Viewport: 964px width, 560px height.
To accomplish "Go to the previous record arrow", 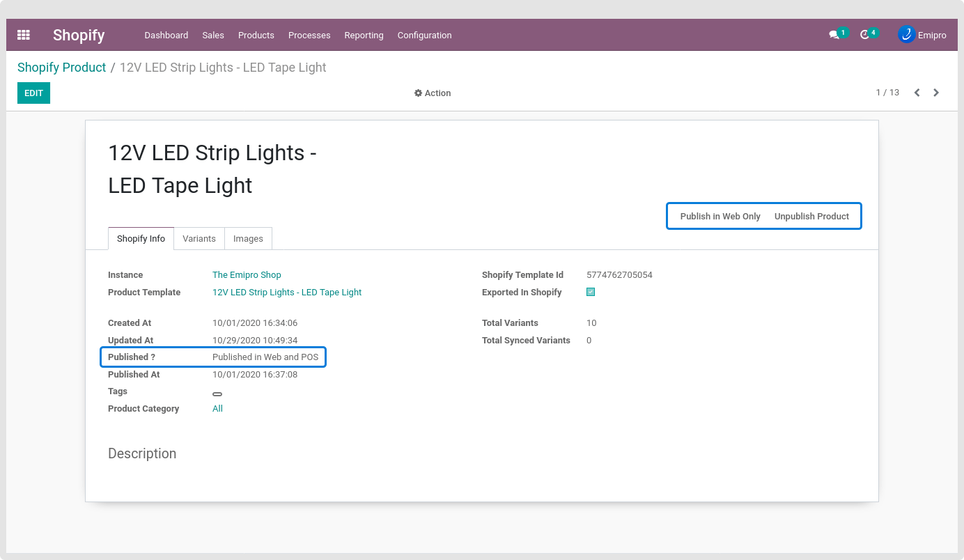I will (x=917, y=93).
